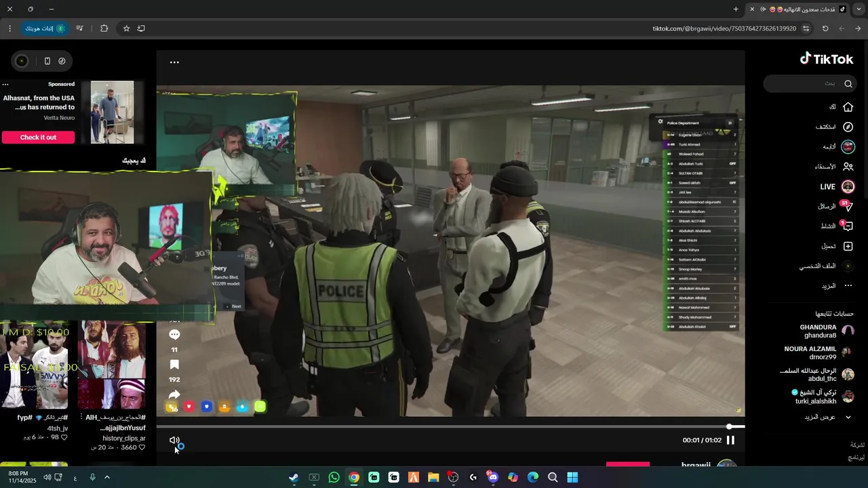Close the TikTok tab
This screenshot has height=488, width=868.
751,9
